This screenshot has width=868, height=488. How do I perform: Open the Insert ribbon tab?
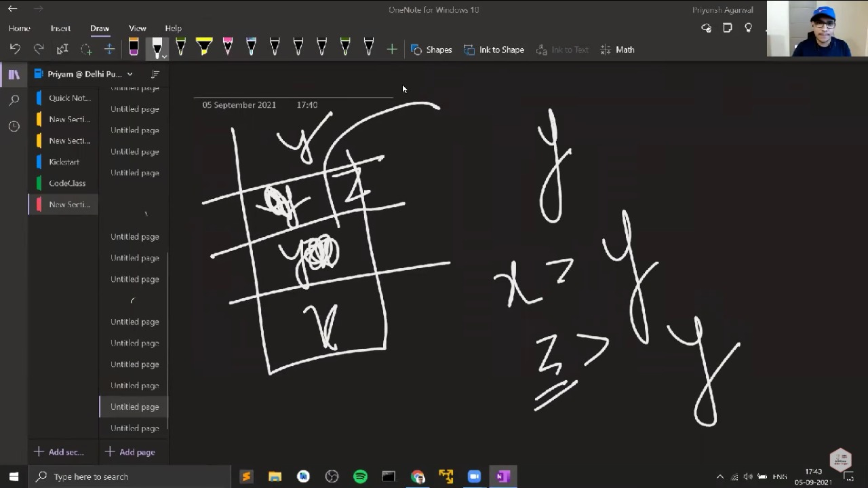click(60, 29)
